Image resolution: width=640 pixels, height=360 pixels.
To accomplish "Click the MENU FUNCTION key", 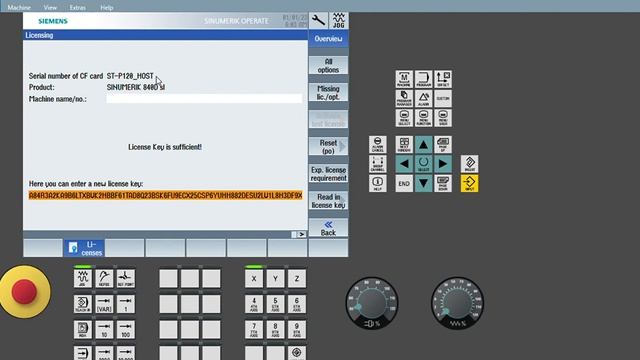I will (423, 118).
